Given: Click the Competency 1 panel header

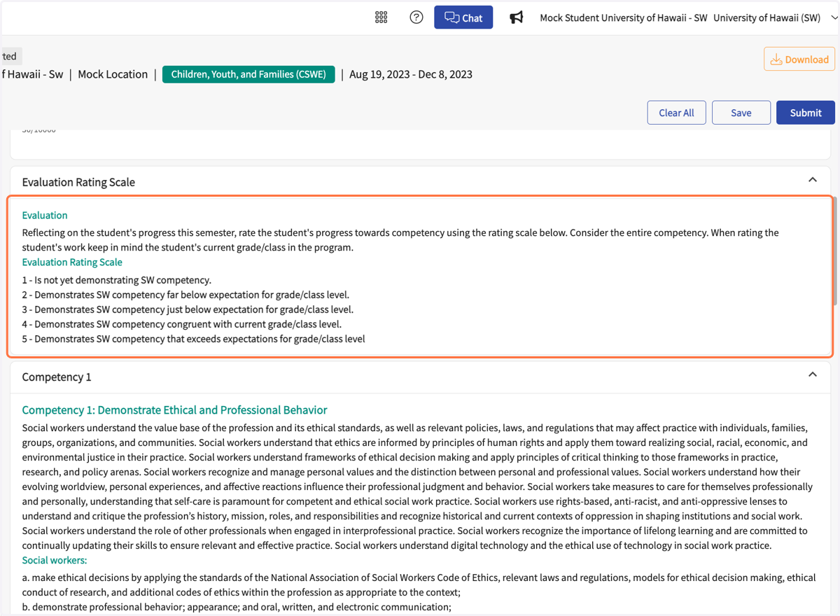Looking at the screenshot, I should 420,377.
